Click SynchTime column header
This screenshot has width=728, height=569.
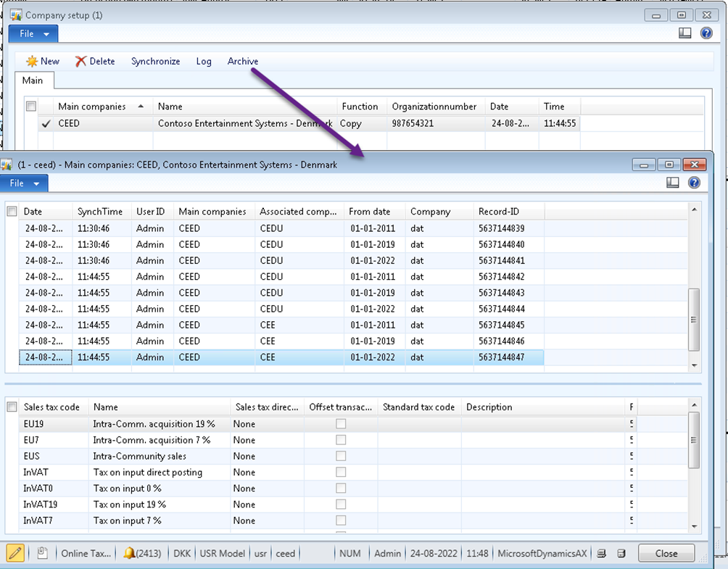[100, 211]
